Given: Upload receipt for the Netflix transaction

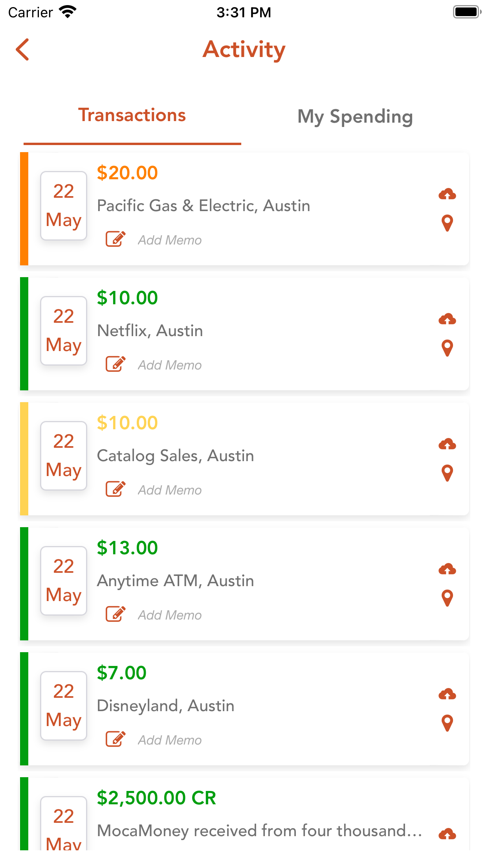Looking at the screenshot, I should pyautogui.click(x=447, y=319).
